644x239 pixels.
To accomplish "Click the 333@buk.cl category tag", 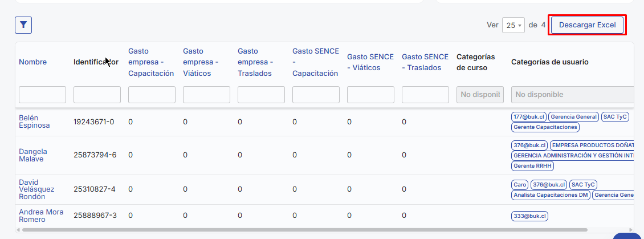I will (x=530, y=216).
